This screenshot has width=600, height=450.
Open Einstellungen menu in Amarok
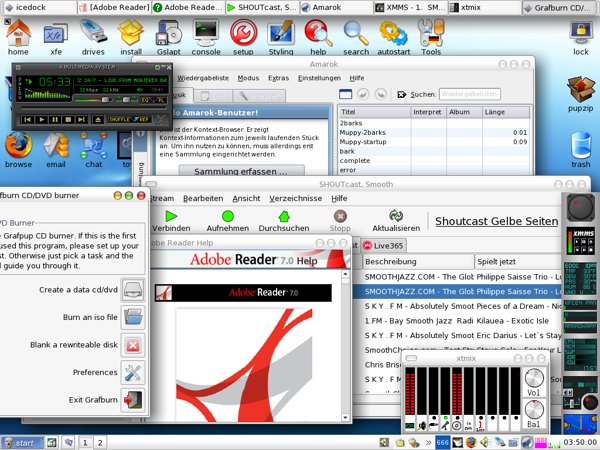(319, 78)
